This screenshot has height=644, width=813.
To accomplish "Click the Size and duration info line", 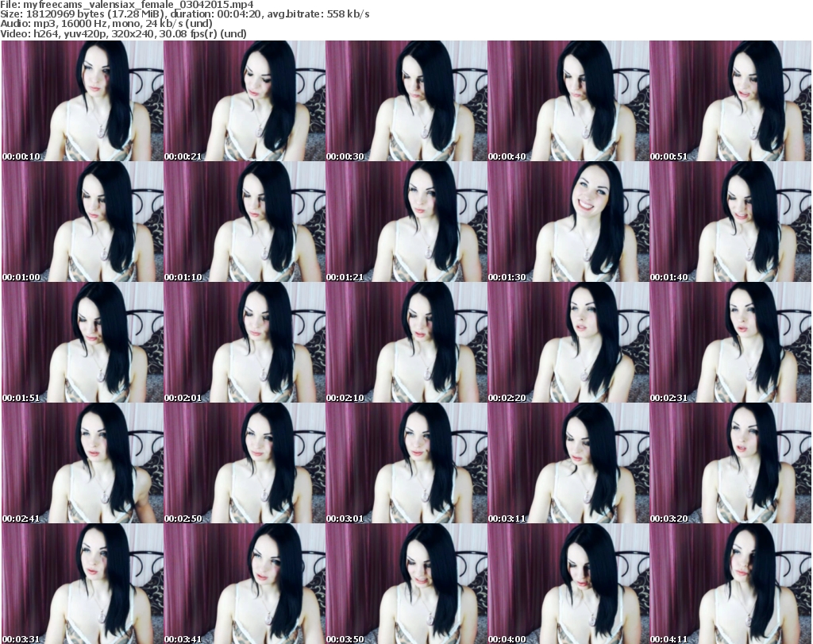I will point(184,14).
